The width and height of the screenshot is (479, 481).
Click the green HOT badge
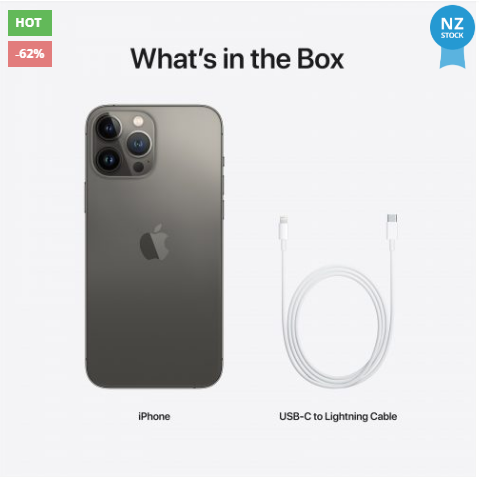30,23
